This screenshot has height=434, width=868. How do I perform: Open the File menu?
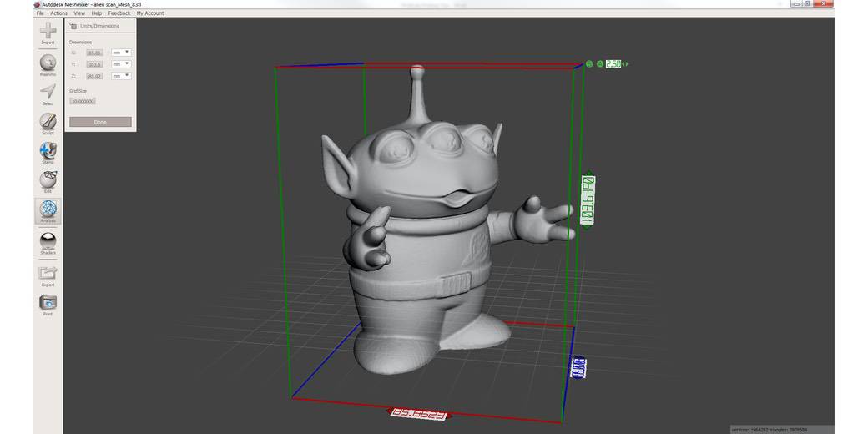[x=40, y=13]
